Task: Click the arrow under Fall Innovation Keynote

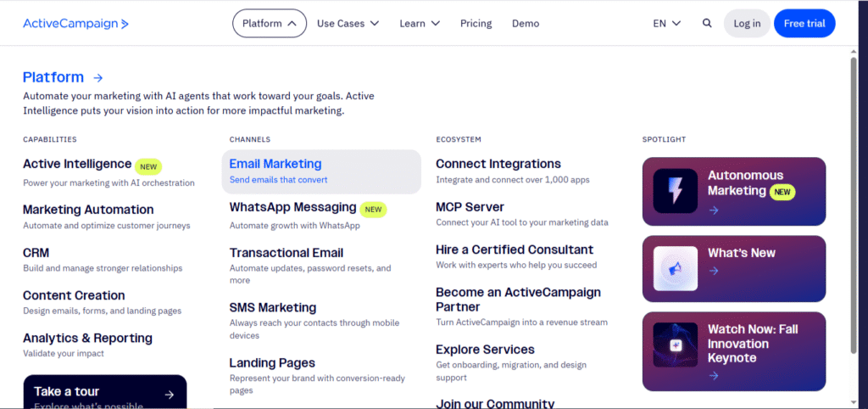Action: click(714, 376)
